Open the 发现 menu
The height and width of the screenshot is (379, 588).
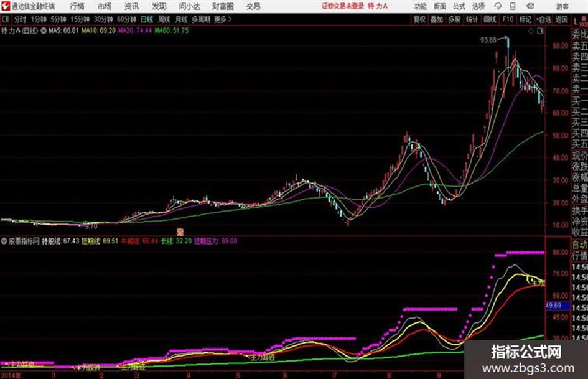[x=159, y=6]
